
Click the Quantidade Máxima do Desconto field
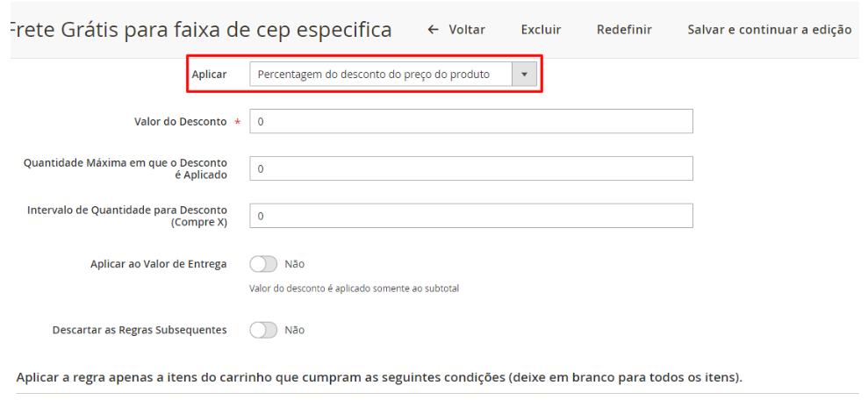point(471,168)
